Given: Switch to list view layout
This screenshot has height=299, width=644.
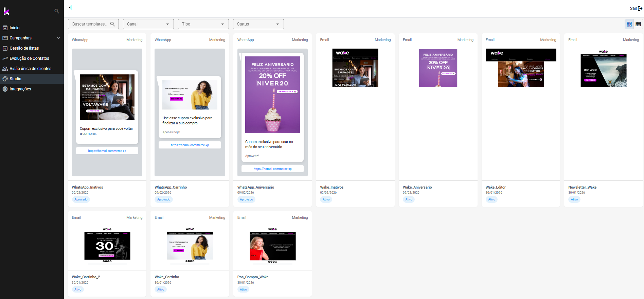Looking at the screenshot, I should (x=638, y=24).
